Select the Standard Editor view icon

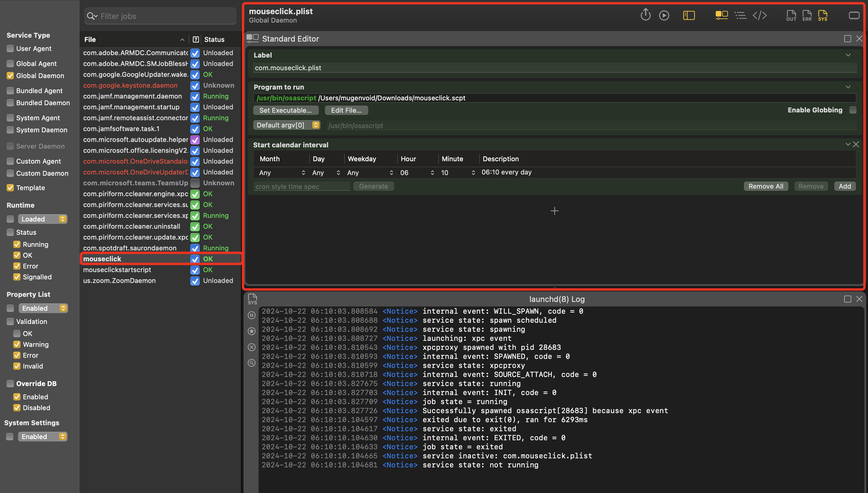point(722,15)
